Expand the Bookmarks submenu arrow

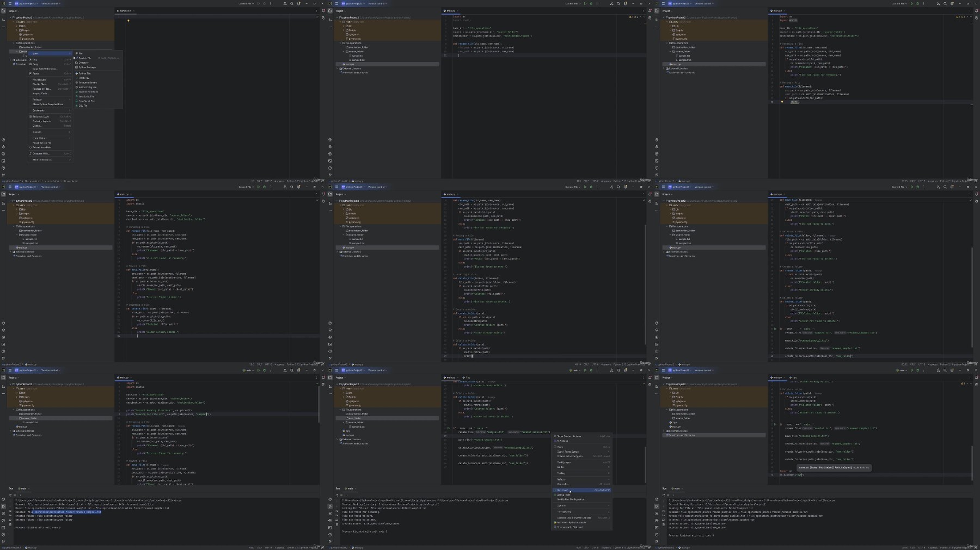(70, 110)
